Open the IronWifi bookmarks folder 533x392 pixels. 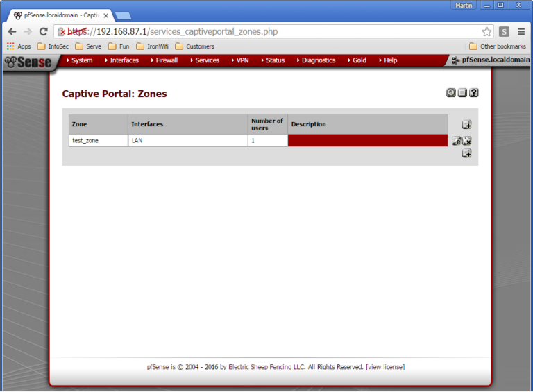coord(153,46)
